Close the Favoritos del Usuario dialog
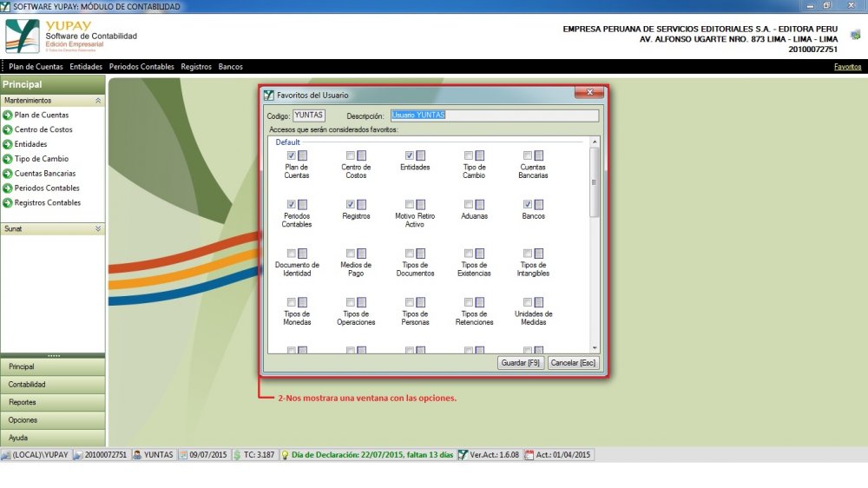 click(x=589, y=92)
